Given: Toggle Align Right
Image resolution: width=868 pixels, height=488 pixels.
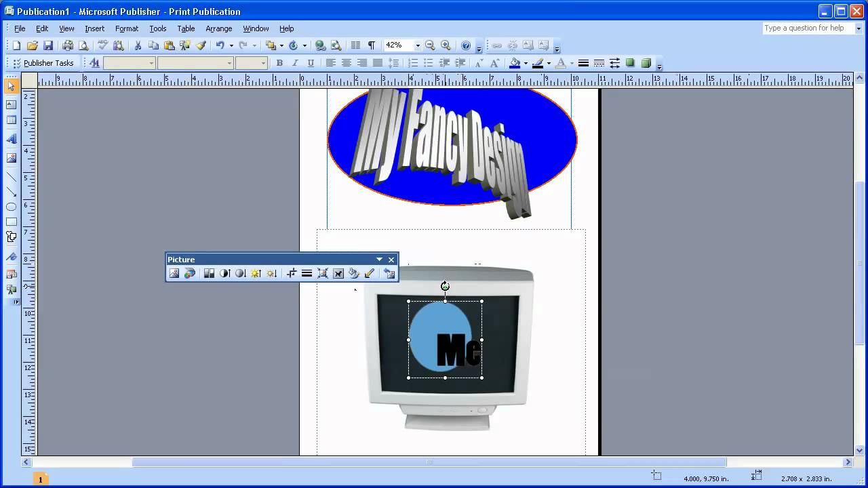Looking at the screenshot, I should point(361,63).
